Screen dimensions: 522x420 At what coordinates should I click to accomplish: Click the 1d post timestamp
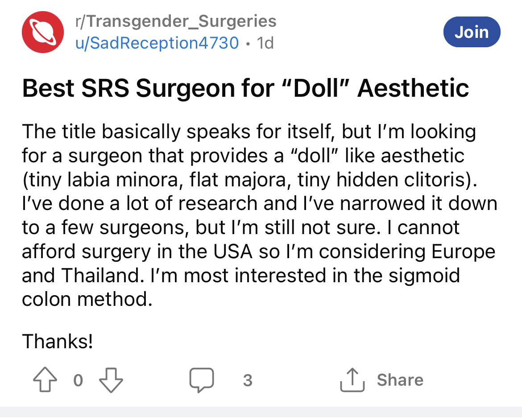click(x=265, y=43)
